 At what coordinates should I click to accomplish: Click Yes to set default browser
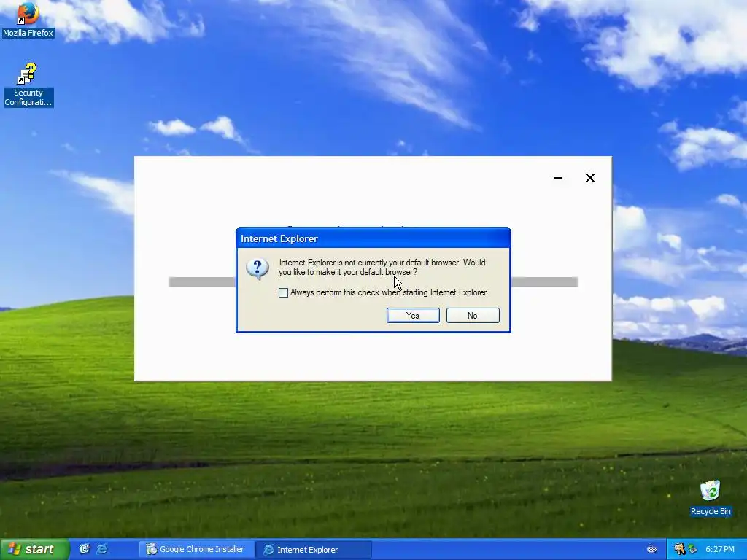pos(413,315)
